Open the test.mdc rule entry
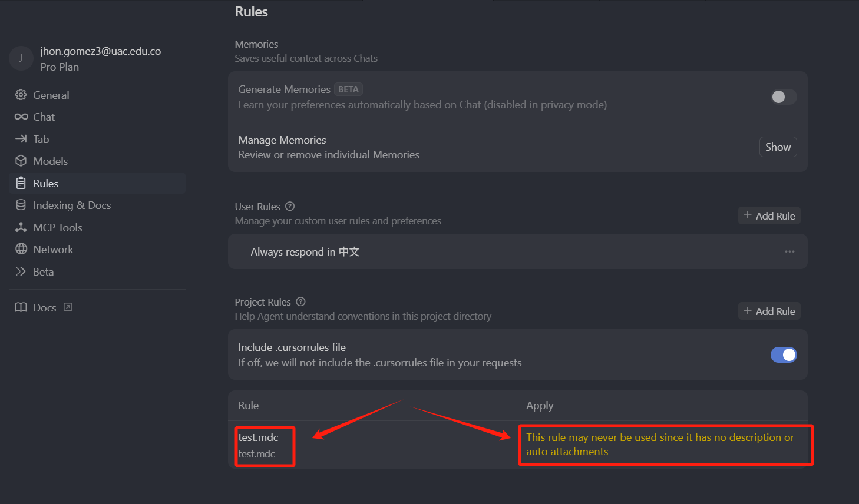859x504 pixels. (x=258, y=445)
